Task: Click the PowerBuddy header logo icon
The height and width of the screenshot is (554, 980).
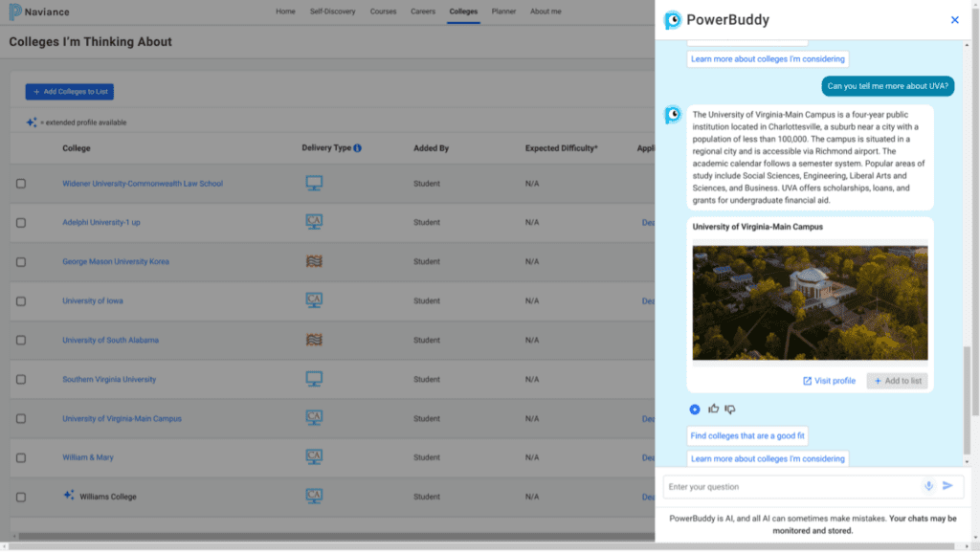Action: click(x=673, y=20)
